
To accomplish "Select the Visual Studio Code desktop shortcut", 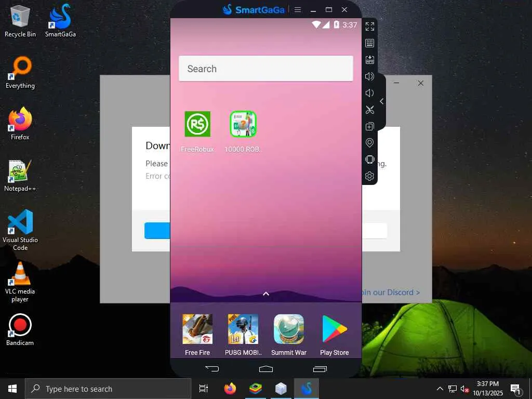I will 20,230.
